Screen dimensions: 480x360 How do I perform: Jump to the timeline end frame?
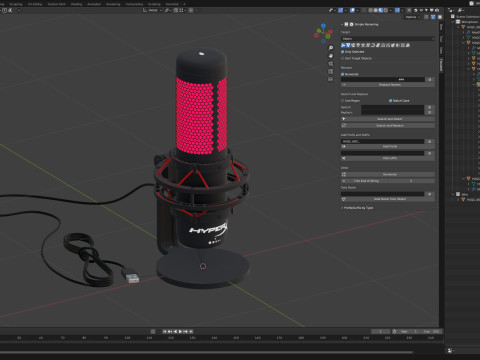(x=191, y=331)
